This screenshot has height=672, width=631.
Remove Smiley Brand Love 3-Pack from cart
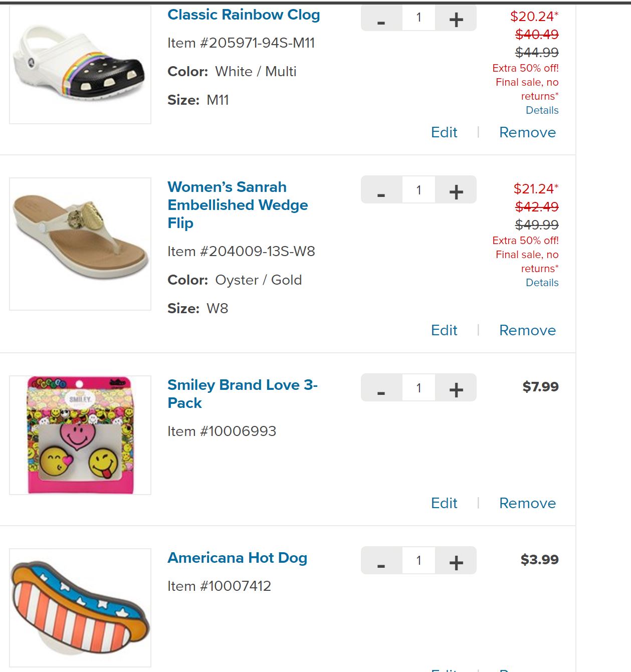click(x=527, y=503)
